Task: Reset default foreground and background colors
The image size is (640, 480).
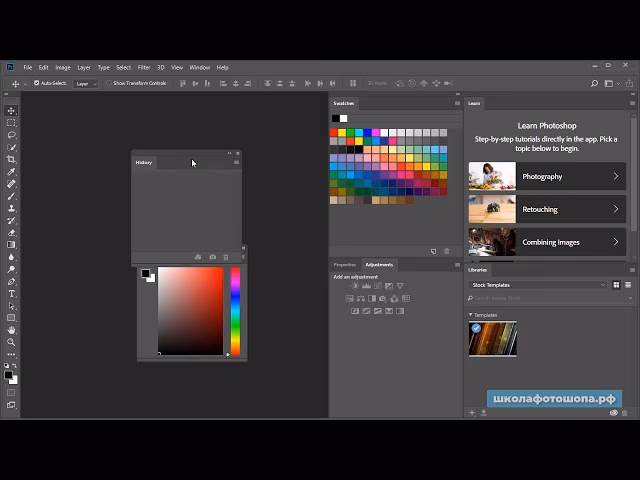Action: (7, 366)
